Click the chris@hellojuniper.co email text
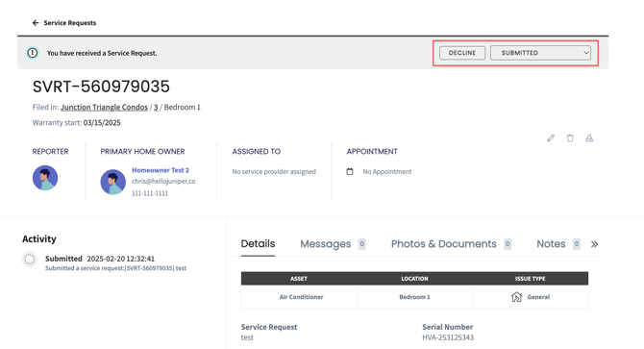This screenshot has height=349, width=644. (163, 181)
